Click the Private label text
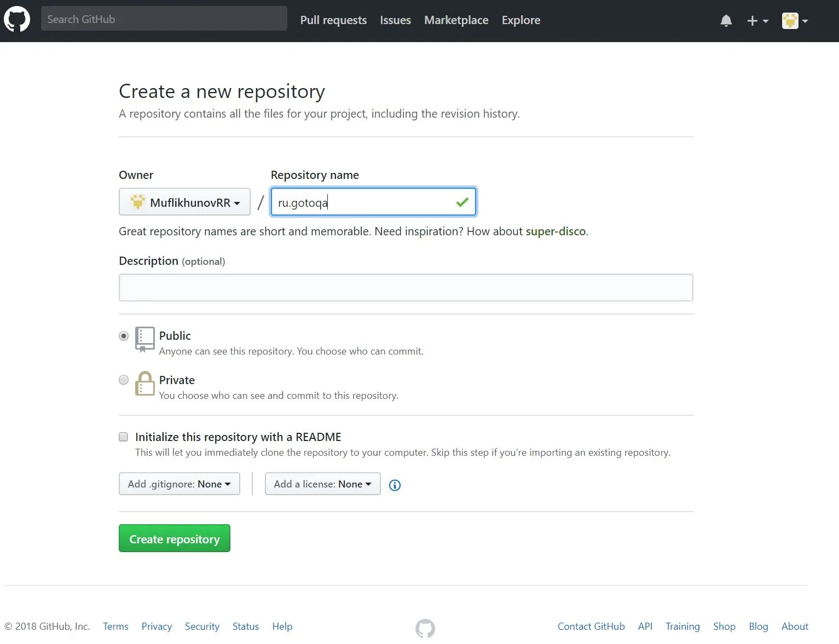 pos(177,380)
